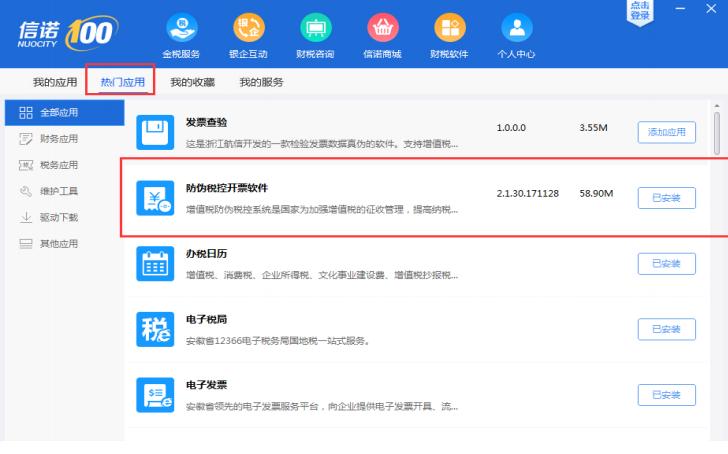Click version number 1.0.0.0
728x454 pixels.
pyautogui.click(x=511, y=128)
